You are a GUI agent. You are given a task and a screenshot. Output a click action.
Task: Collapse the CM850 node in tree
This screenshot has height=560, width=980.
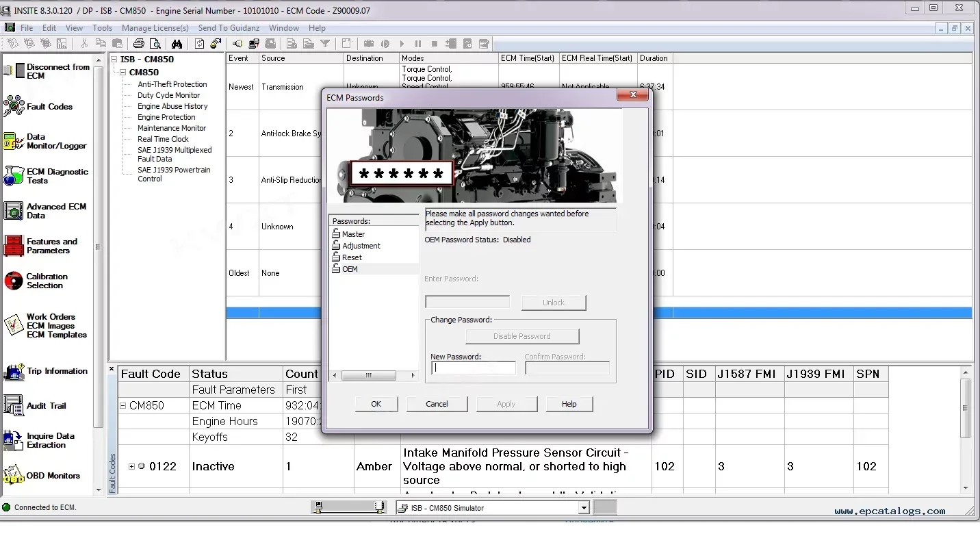pyautogui.click(x=123, y=72)
